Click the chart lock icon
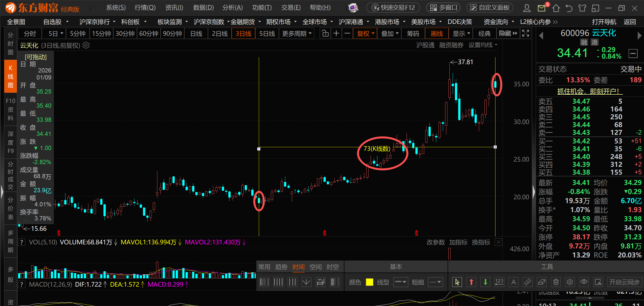The height and width of the screenshot is (306, 644). pos(325,33)
